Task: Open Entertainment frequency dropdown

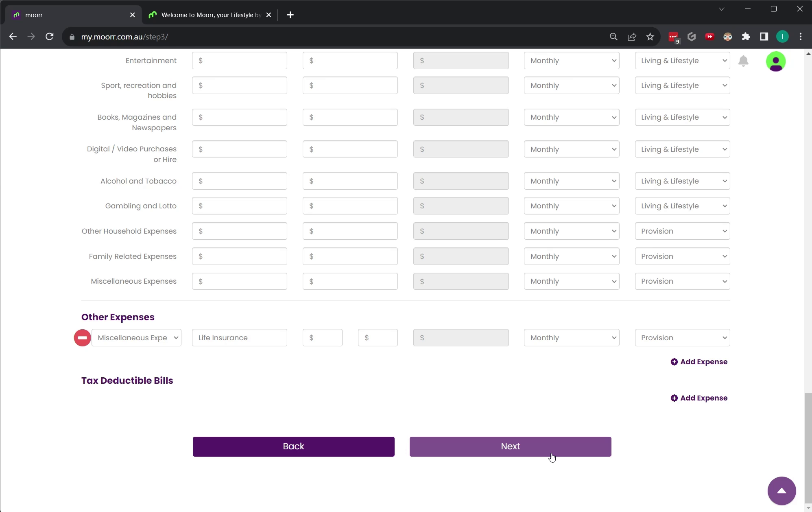Action: coord(572,61)
